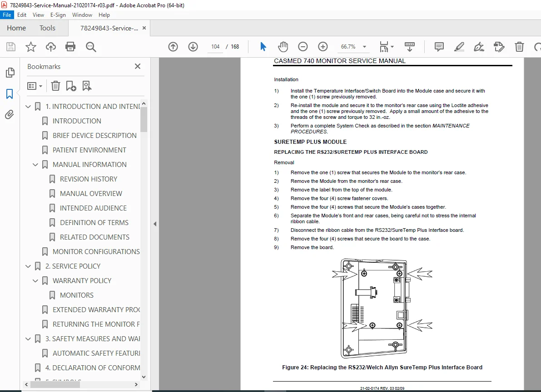Collapse the left navigation pane divider
Viewport: 541px width, 392px height.
[x=155, y=224]
